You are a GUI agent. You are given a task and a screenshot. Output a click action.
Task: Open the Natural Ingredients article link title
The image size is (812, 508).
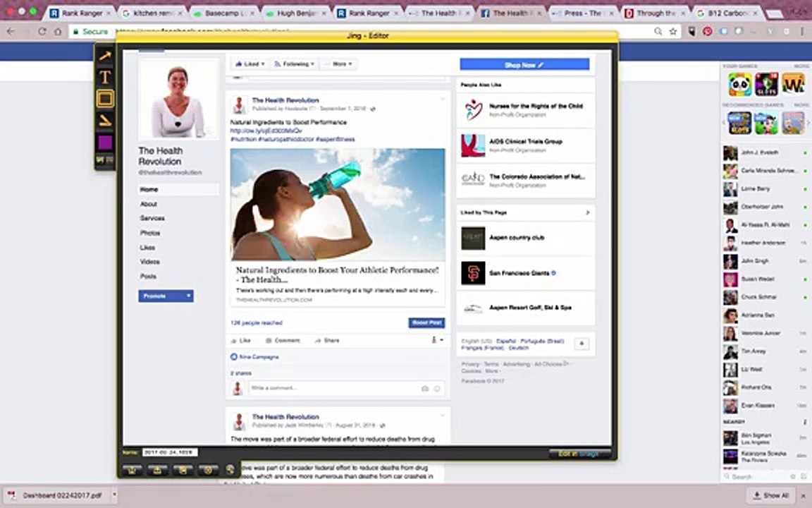[337, 274]
